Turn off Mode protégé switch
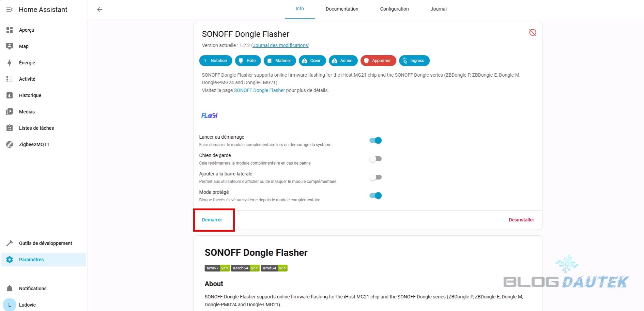Screen dimensions: 644x311 tap(375, 196)
